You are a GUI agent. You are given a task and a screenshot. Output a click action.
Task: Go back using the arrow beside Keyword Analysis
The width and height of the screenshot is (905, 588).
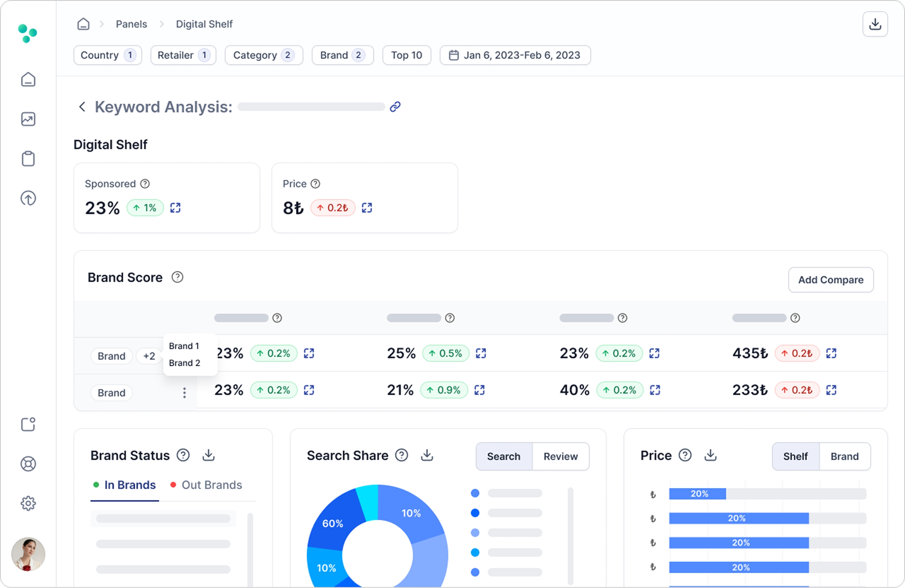pos(82,107)
